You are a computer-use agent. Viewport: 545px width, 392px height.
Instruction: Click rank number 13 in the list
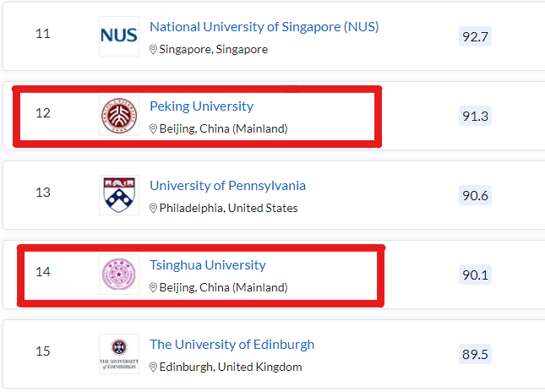point(43,193)
